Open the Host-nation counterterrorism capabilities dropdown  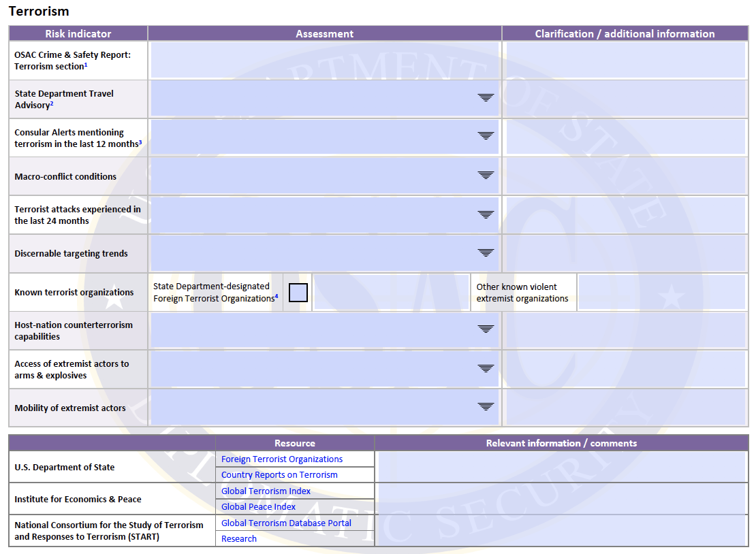pyautogui.click(x=486, y=329)
